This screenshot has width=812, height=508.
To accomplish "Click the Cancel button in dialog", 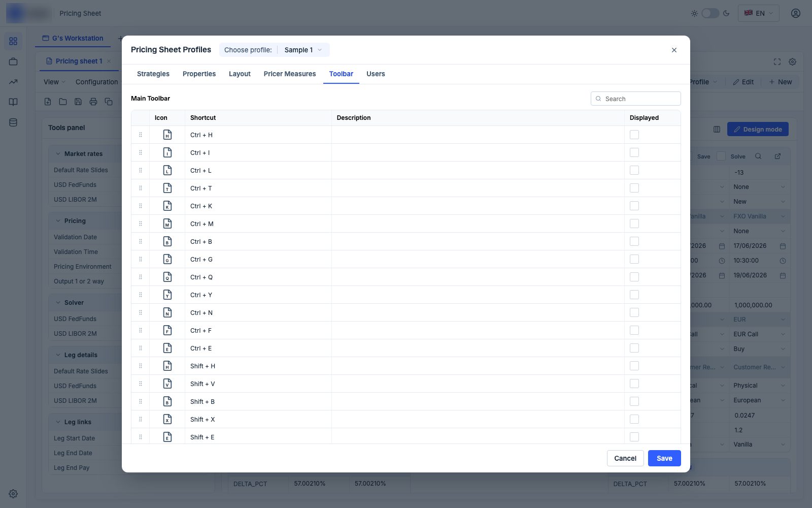I will pos(625,458).
